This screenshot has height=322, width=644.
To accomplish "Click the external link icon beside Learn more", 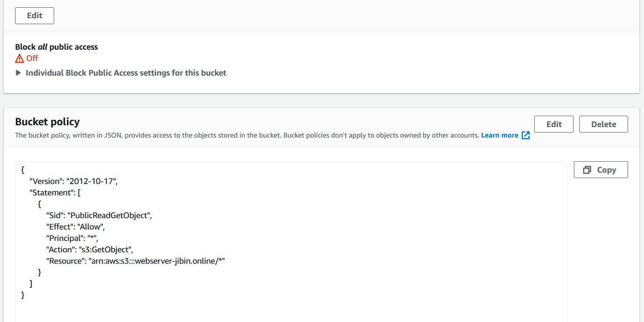I will tap(527, 135).
